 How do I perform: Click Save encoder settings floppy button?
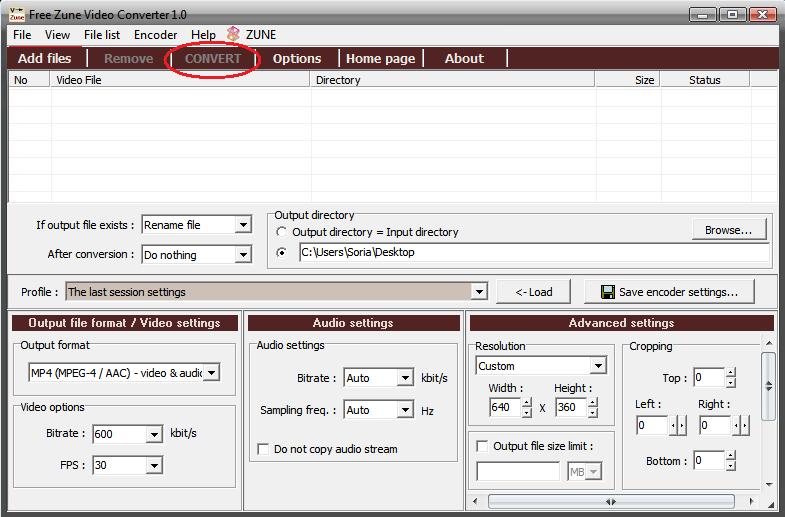tap(669, 292)
